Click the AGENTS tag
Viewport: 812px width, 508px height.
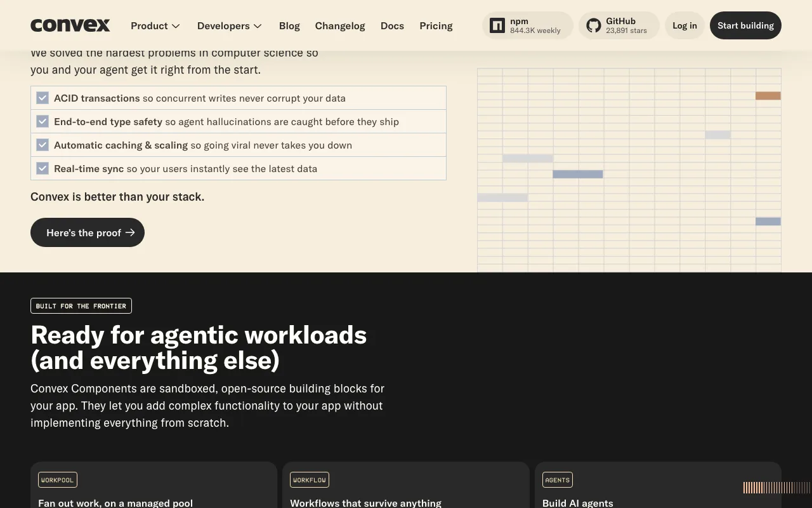[558, 480]
